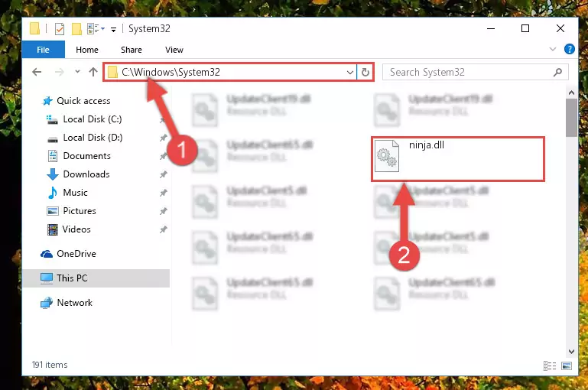The width and height of the screenshot is (588, 390).
Task: Click the Downloads blue arrow icon
Action: coord(53,174)
